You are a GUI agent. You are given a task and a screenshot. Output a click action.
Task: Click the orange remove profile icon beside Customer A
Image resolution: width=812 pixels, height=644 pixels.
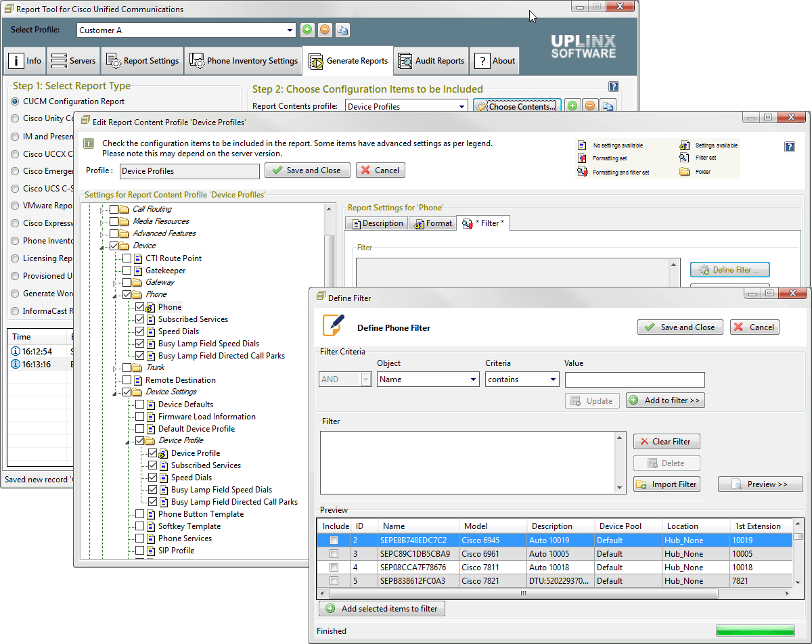coord(325,30)
